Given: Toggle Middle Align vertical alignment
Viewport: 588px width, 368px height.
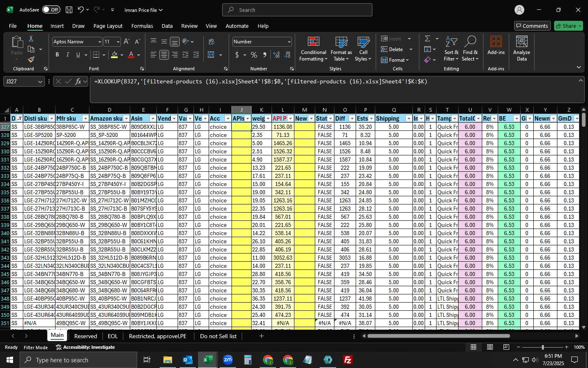Looking at the screenshot, I should [164, 41].
